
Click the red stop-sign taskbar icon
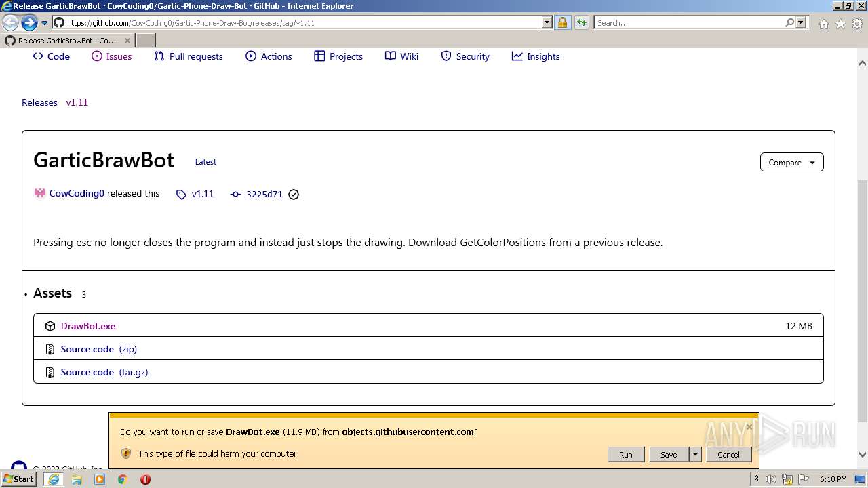click(145, 479)
